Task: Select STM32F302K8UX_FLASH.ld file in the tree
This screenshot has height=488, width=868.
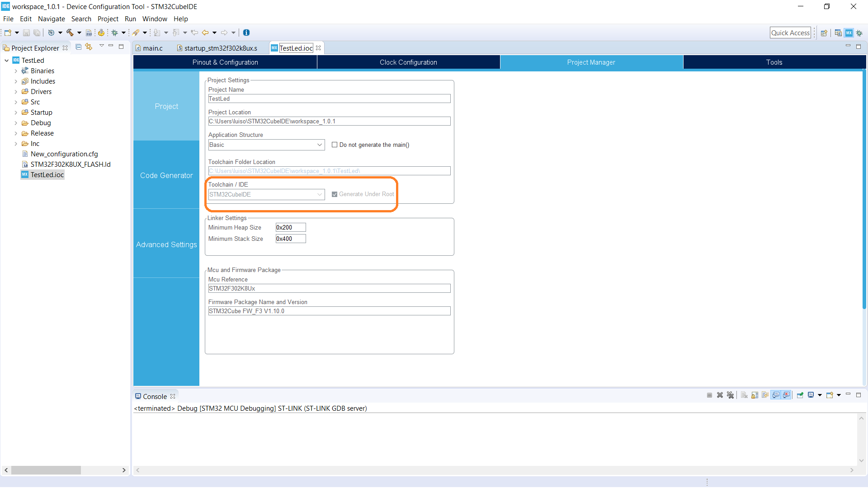Action: point(71,164)
